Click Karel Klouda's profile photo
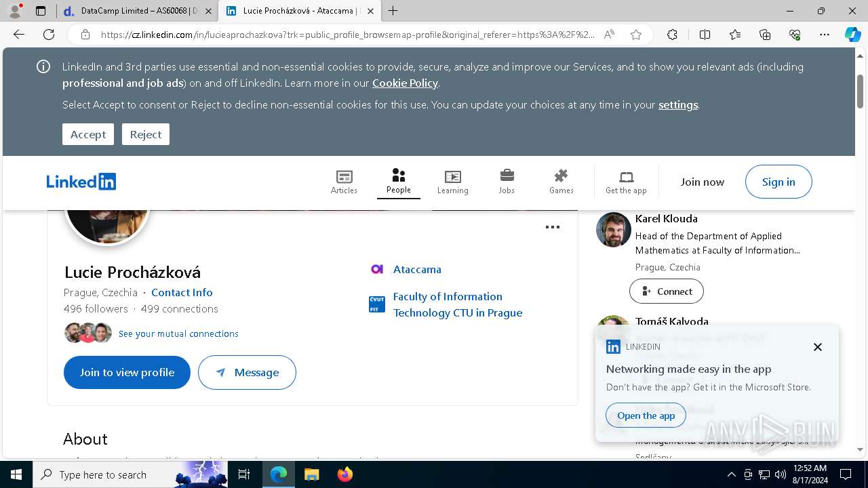The image size is (868, 488). (x=614, y=230)
